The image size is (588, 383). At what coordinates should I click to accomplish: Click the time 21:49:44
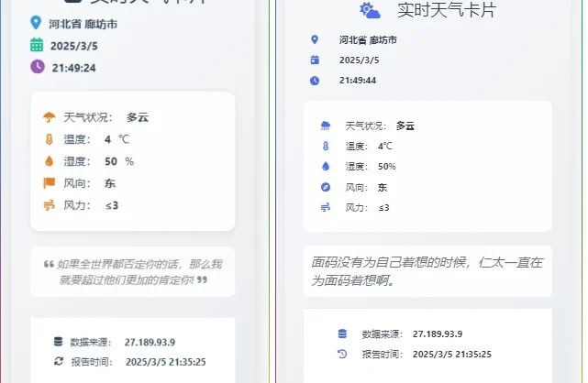(358, 80)
